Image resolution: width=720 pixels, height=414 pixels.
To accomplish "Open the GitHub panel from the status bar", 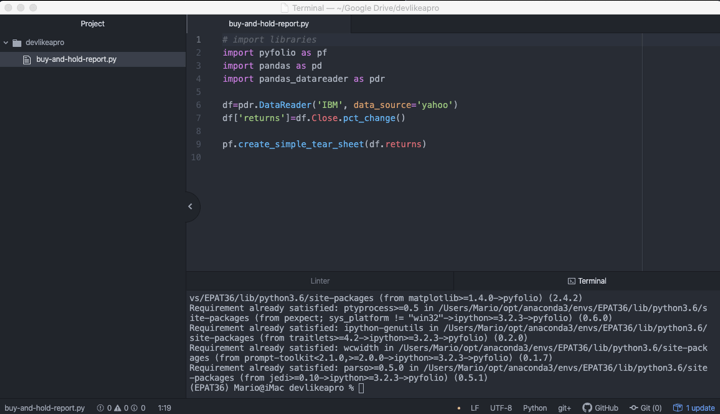I will (600, 408).
